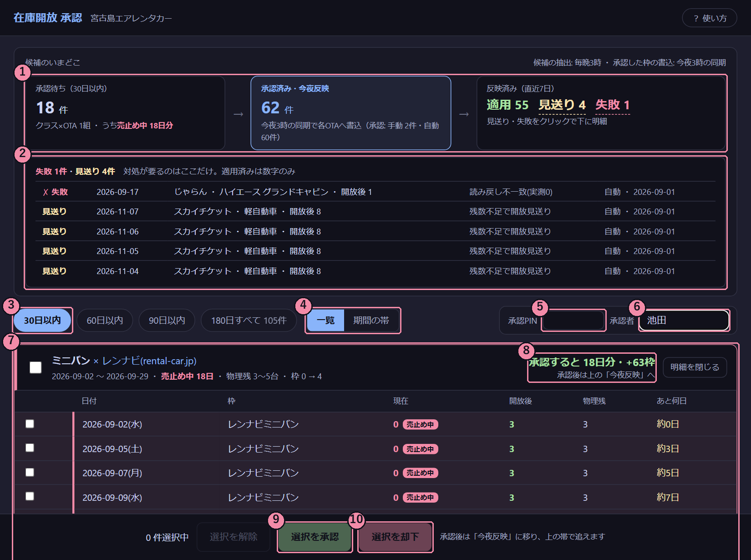Select 180日すべて 105件 filter

click(x=249, y=321)
